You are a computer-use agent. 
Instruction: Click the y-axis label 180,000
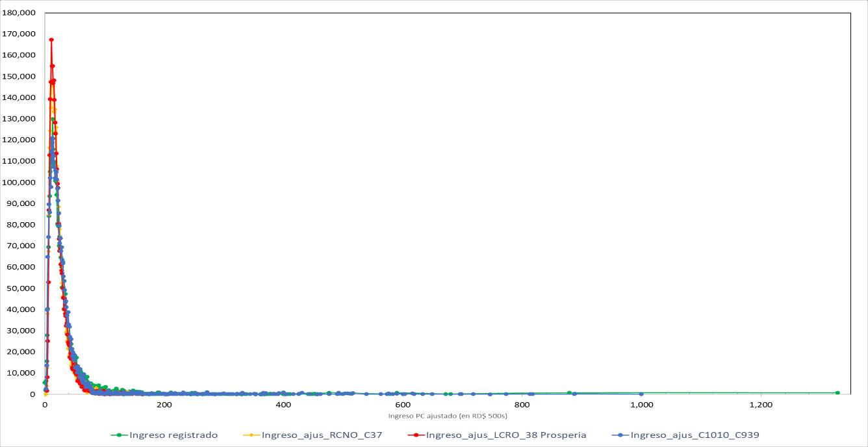(18, 12)
